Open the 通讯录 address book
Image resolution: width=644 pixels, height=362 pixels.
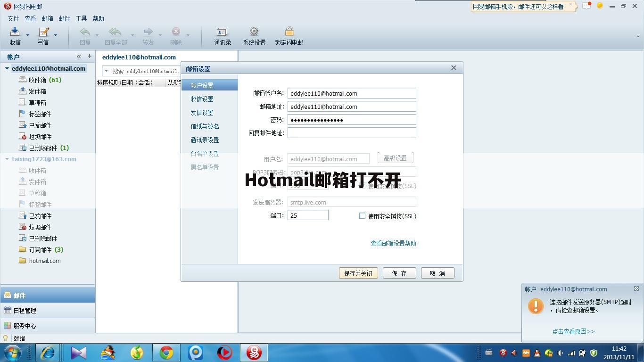223,36
